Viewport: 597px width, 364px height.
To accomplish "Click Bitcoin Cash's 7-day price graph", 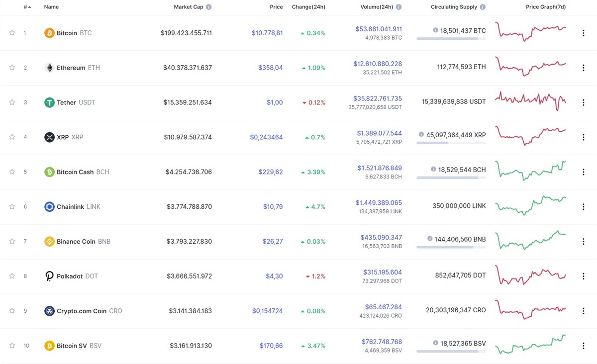I will (530, 172).
